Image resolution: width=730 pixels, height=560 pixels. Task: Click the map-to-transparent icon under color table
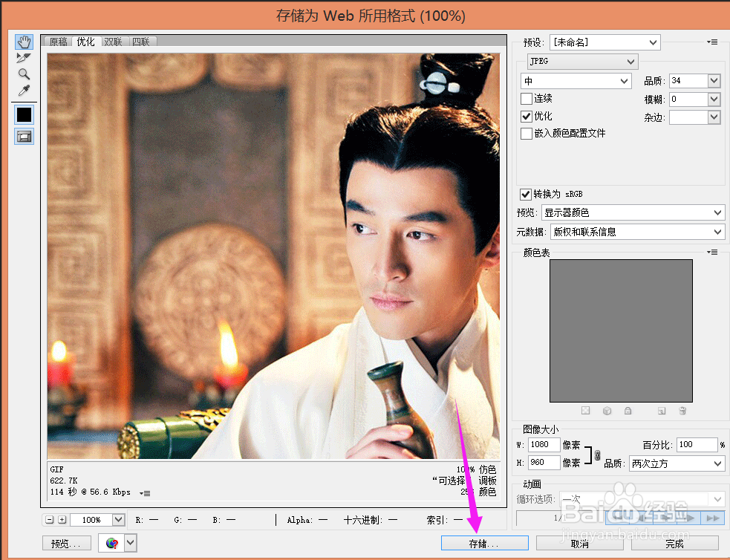pyautogui.click(x=586, y=411)
